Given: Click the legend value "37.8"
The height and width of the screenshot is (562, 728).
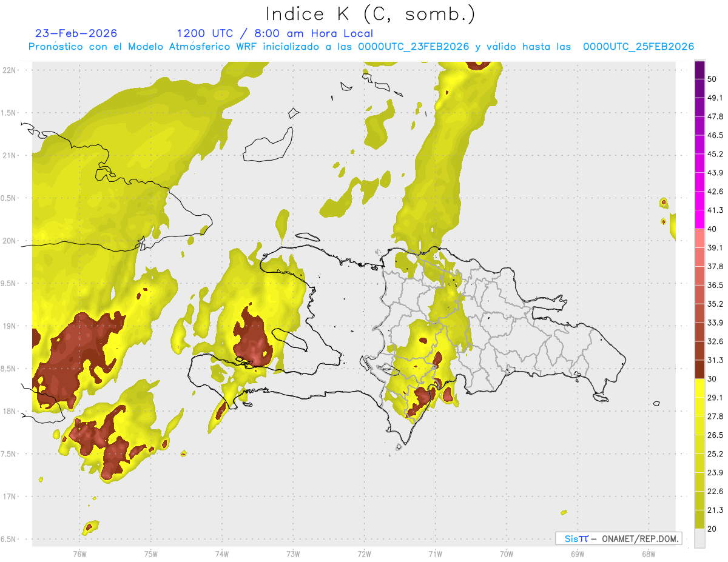Looking at the screenshot, I should point(715,266).
